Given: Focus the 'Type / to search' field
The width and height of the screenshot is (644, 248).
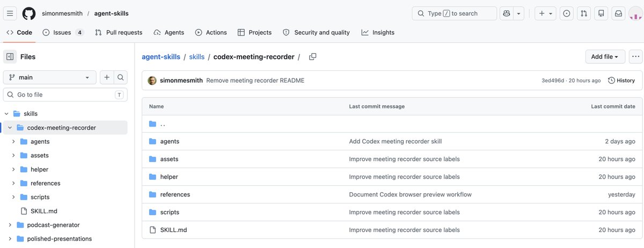Looking at the screenshot, I should (x=454, y=13).
